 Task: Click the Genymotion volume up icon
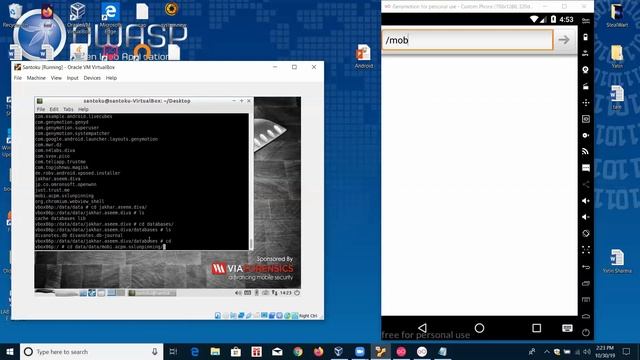(x=586, y=201)
